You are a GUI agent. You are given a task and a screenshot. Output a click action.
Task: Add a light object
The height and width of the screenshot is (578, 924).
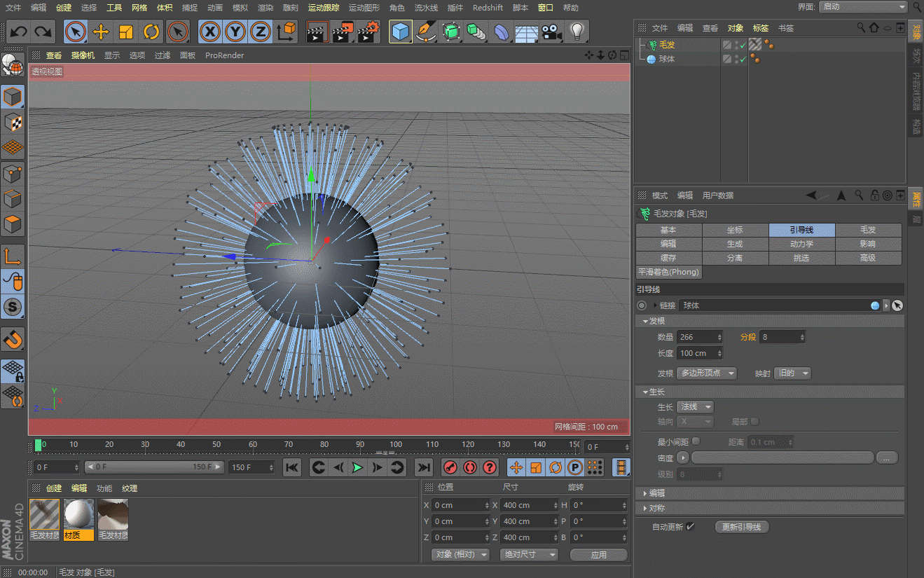577,32
